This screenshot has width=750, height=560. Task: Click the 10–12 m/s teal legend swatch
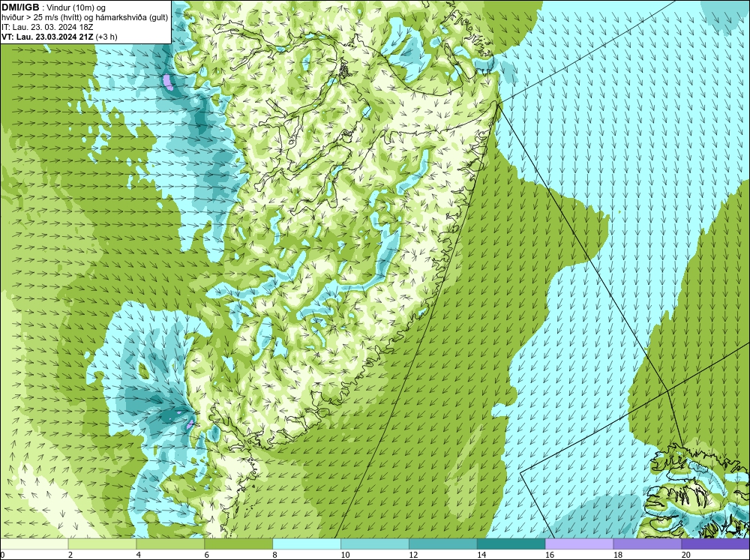coord(375,544)
